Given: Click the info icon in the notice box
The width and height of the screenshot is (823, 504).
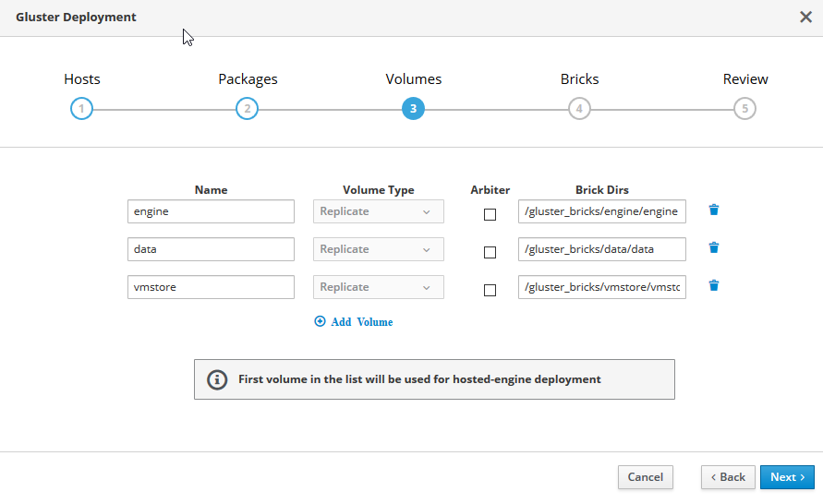Looking at the screenshot, I should point(217,379).
